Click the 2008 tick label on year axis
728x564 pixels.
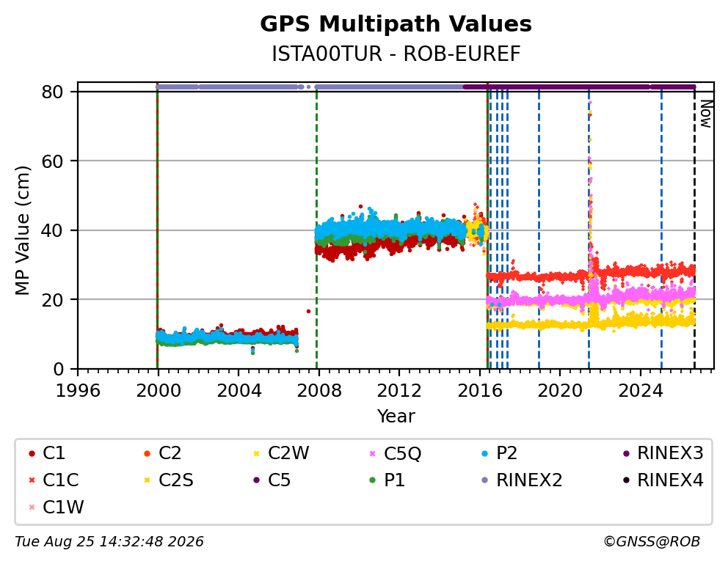(319, 391)
